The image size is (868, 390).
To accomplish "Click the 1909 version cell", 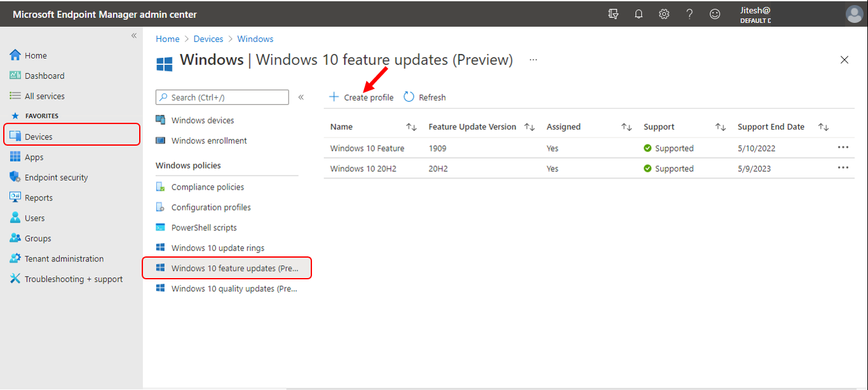I will 438,148.
